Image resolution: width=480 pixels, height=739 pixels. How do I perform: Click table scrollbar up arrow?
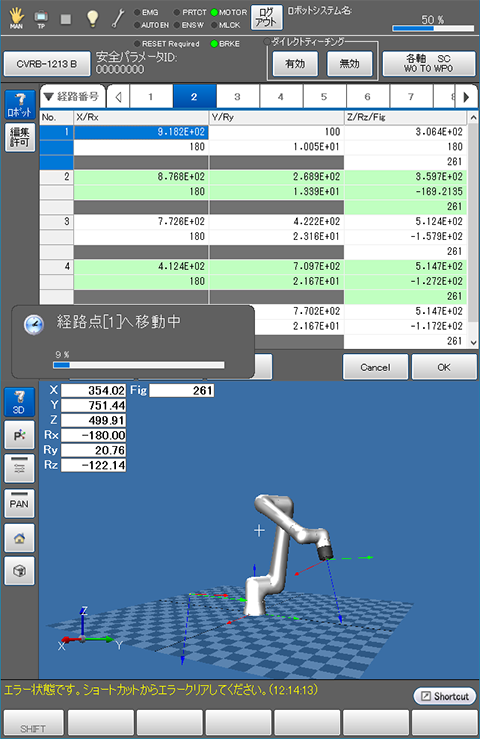473,117
